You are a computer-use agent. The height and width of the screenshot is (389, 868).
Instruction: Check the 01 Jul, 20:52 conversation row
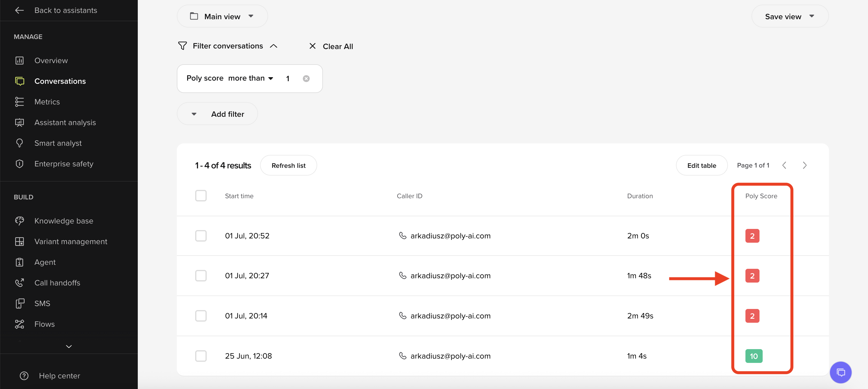[201, 236]
